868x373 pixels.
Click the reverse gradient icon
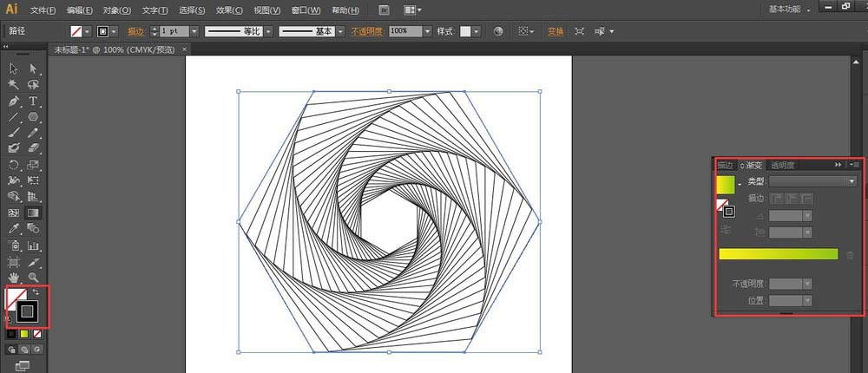point(727,230)
